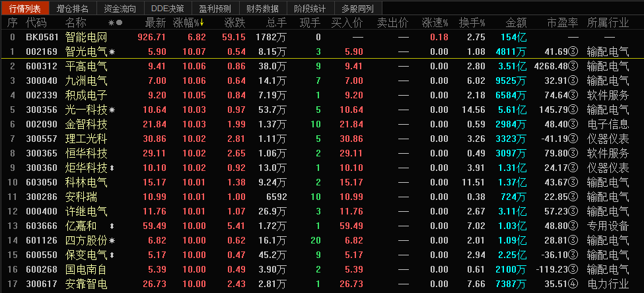The width and height of the screenshot is (644, 293).
Task: Click the star marker beside 四方股份
Action: click(x=112, y=240)
